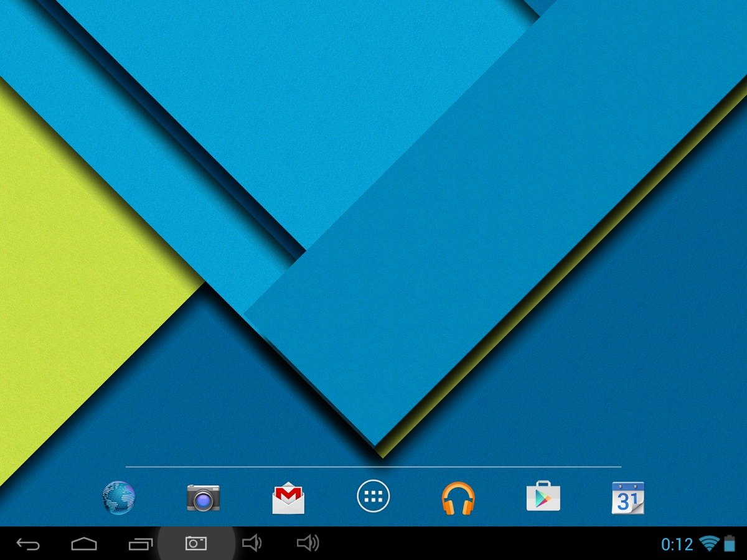Click the home screen page indicator line
Screen dimensions: 747x560
pos(374,466)
